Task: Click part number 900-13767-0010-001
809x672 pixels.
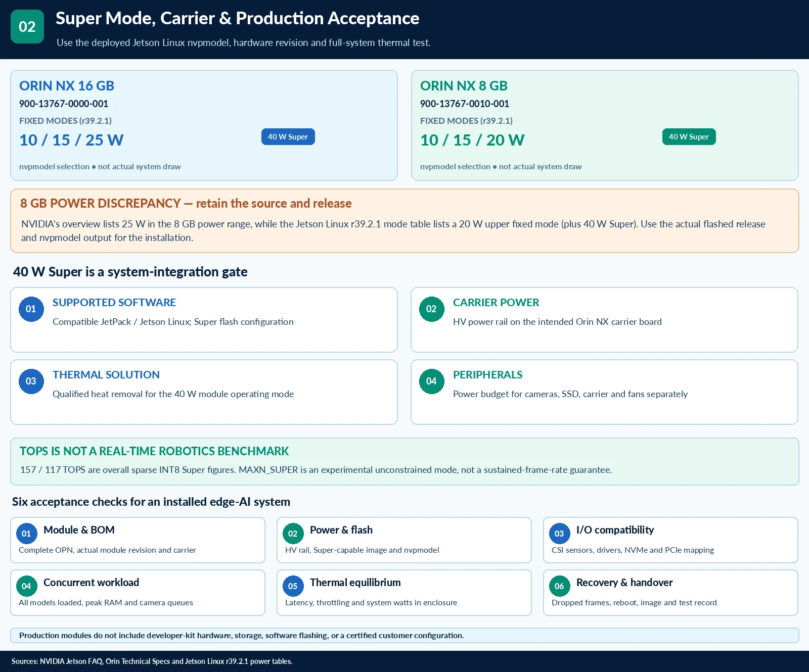Action: pyautogui.click(x=465, y=104)
